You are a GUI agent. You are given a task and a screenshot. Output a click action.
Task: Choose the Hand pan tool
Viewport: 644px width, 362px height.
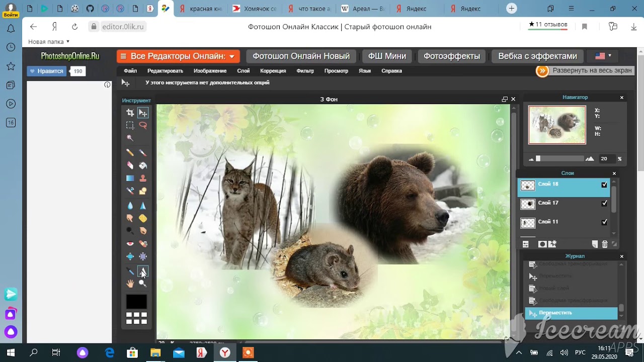(x=130, y=284)
